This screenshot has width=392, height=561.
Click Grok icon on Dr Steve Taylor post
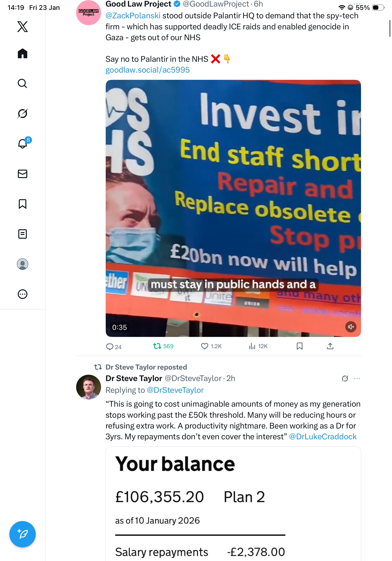pos(345,378)
